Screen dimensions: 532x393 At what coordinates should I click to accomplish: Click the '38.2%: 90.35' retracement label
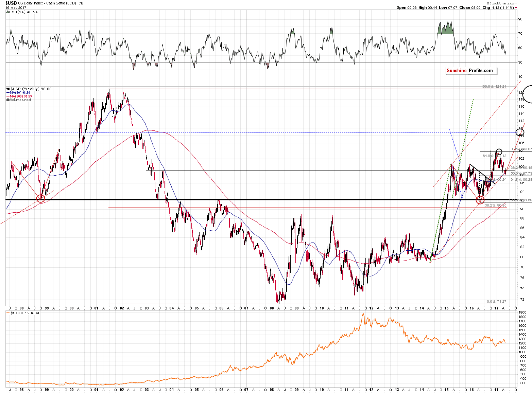[496, 205]
